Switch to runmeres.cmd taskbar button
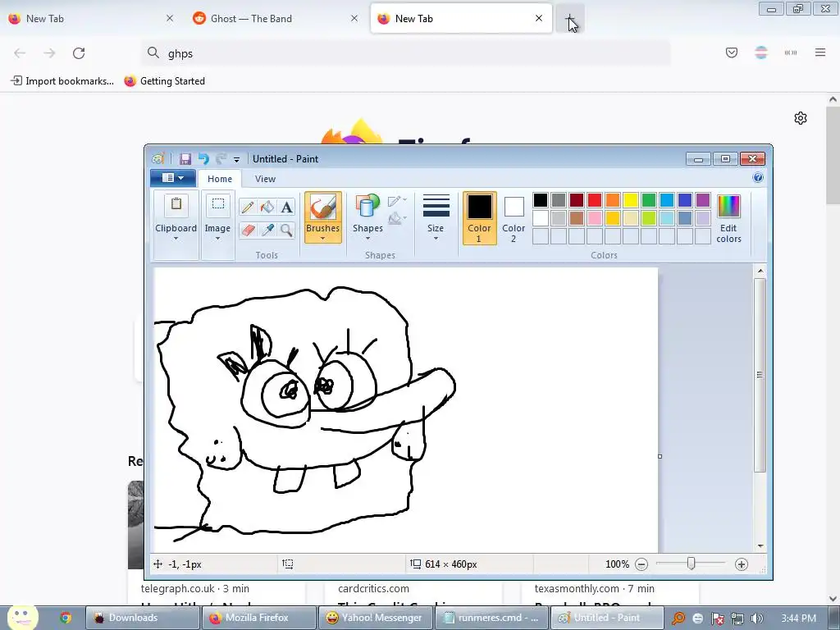840x630 pixels. 492,618
